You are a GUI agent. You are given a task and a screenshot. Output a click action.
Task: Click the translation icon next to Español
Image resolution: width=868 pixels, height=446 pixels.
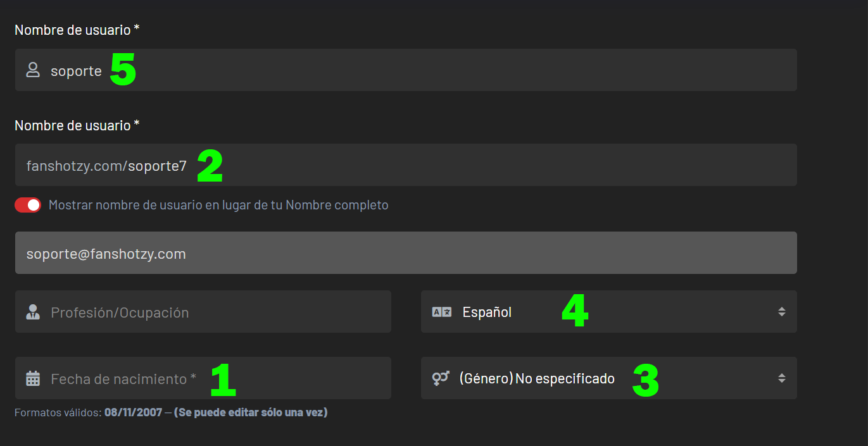(441, 312)
